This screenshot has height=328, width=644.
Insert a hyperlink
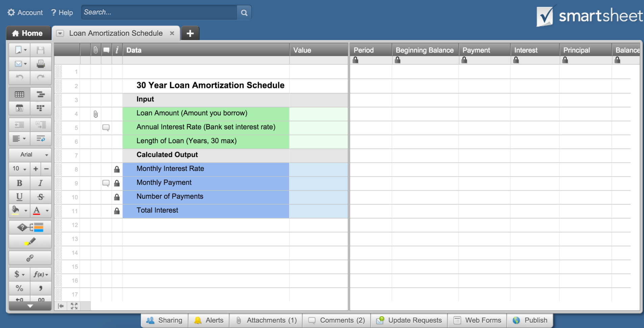point(30,258)
